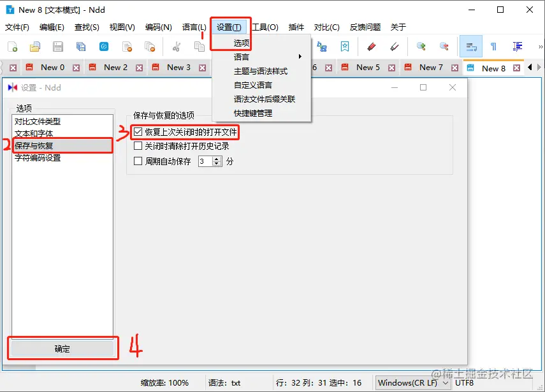Switch to the New 5 tab
The width and height of the screenshot is (545, 392).
pyautogui.click(x=368, y=68)
